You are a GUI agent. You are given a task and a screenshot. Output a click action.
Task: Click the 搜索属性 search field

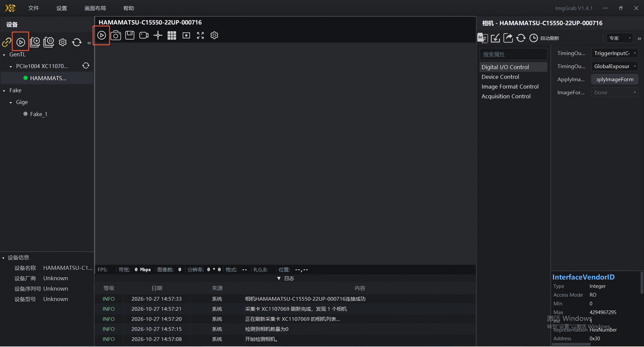pyautogui.click(x=513, y=54)
